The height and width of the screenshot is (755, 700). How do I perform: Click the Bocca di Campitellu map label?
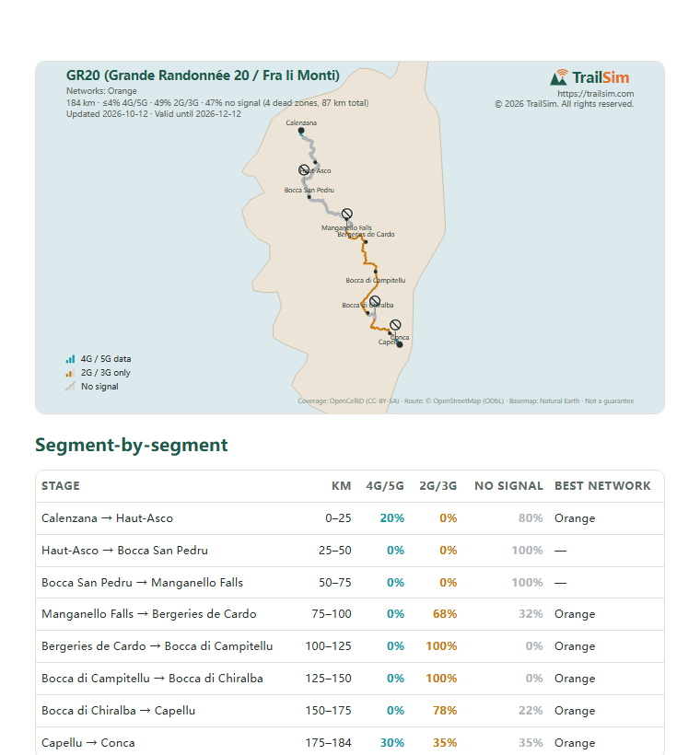click(x=375, y=280)
